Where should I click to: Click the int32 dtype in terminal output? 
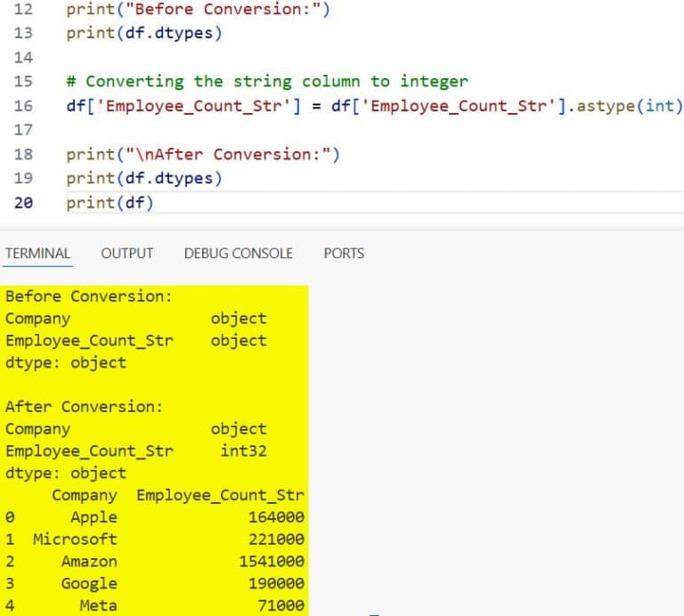click(243, 450)
